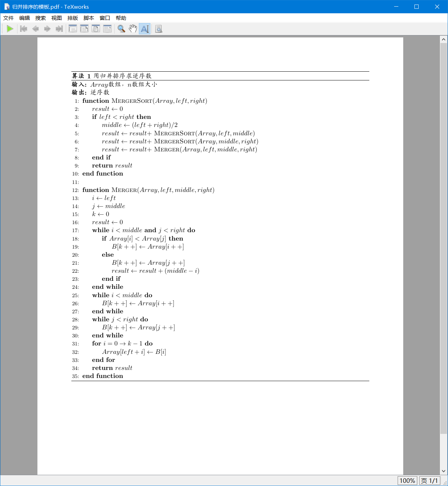Select the magnifying glass tool

121,29
